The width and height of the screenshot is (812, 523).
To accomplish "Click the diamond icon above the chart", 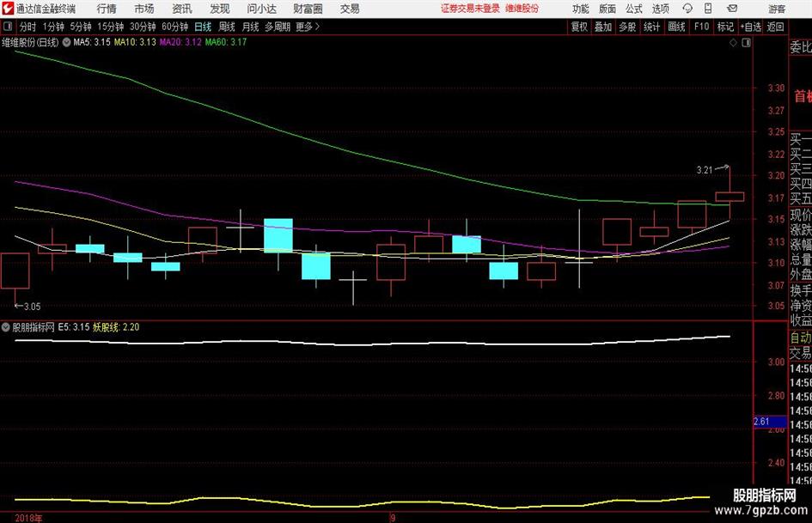I will pos(733,43).
